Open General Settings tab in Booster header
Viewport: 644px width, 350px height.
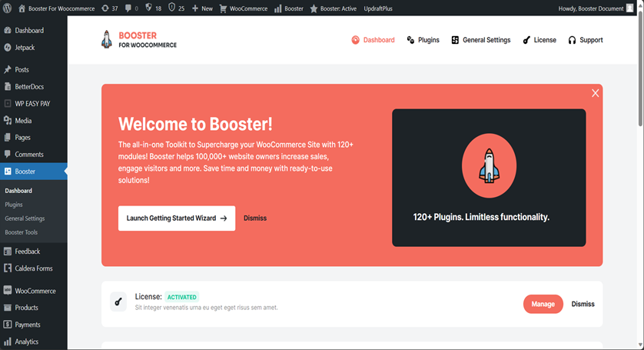tap(481, 40)
